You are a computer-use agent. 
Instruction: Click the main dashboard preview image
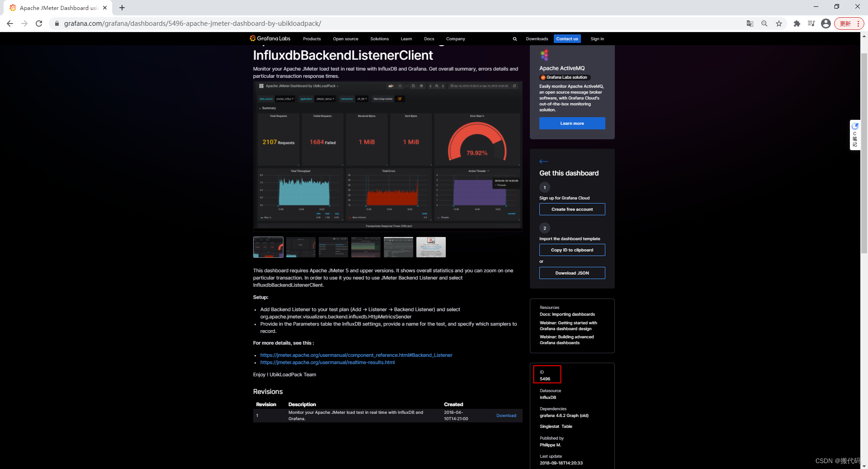388,156
